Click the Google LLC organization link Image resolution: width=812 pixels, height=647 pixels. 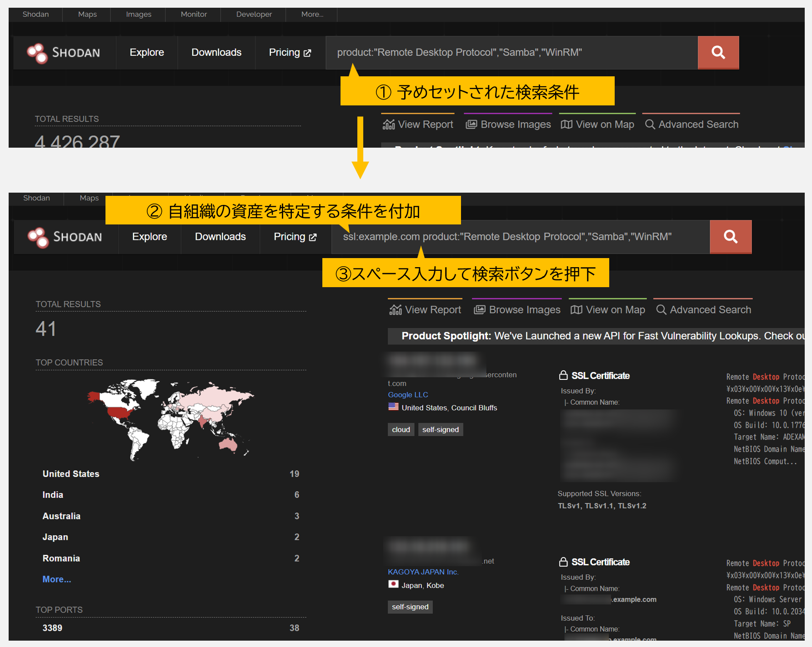point(408,395)
